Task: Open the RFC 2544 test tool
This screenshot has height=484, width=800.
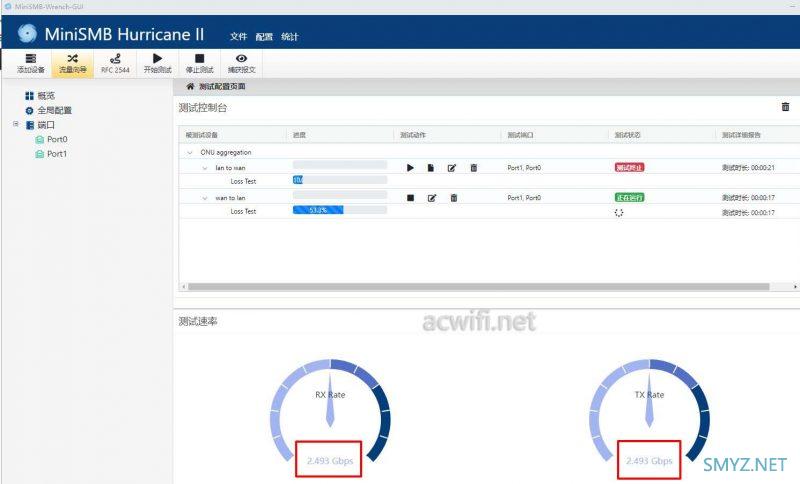Action: point(115,63)
